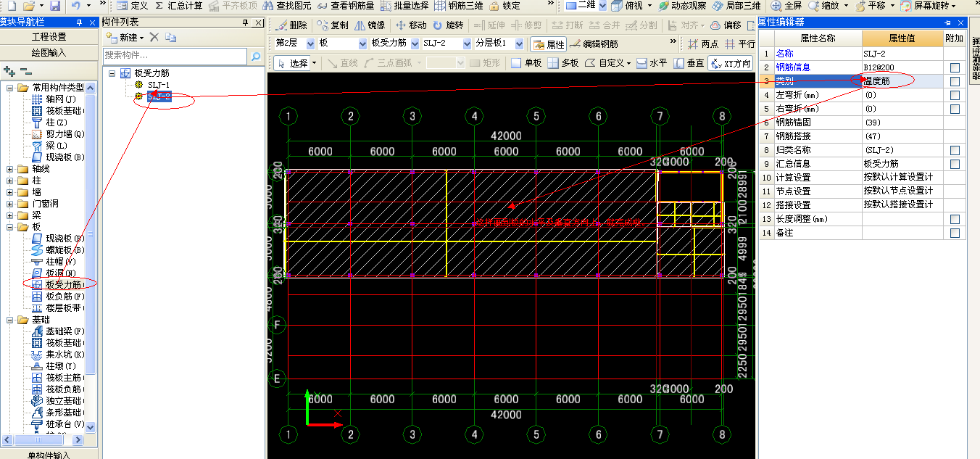Expand the 轴线 tree folder

10,169
